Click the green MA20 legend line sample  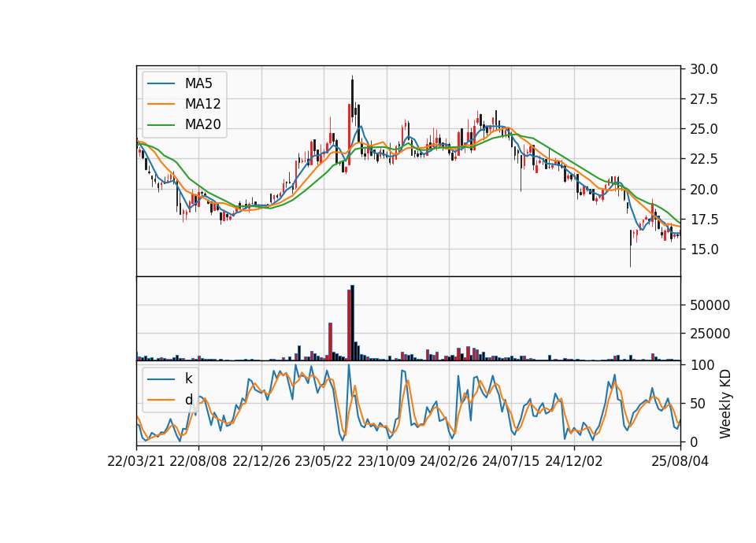[x=161, y=125]
